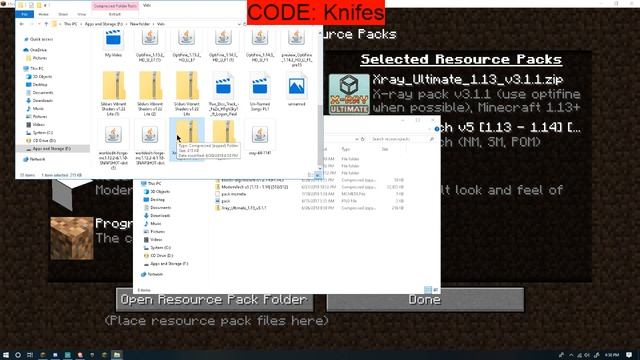Click the Done button in Minecraft

click(x=425, y=300)
